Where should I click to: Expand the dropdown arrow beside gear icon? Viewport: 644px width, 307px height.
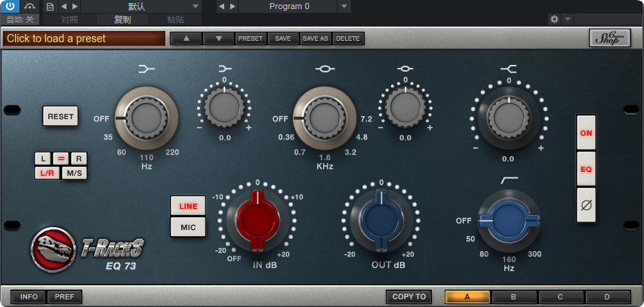pos(567,19)
